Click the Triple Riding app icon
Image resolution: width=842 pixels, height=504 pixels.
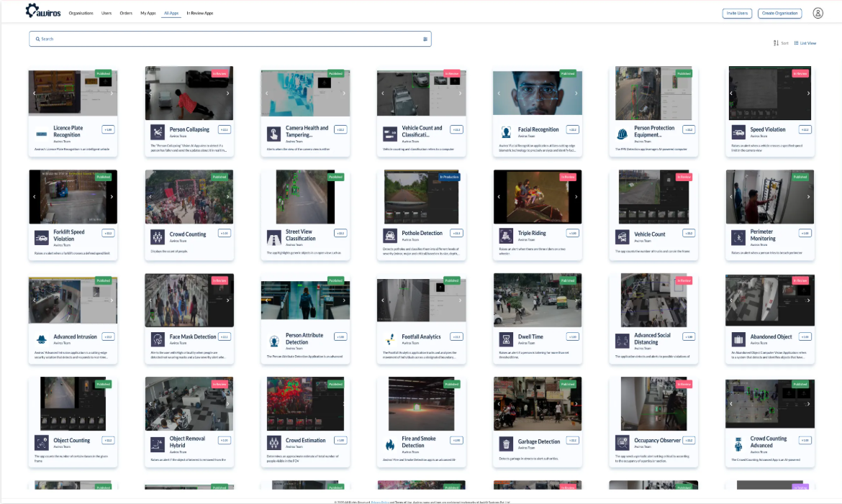click(x=506, y=236)
